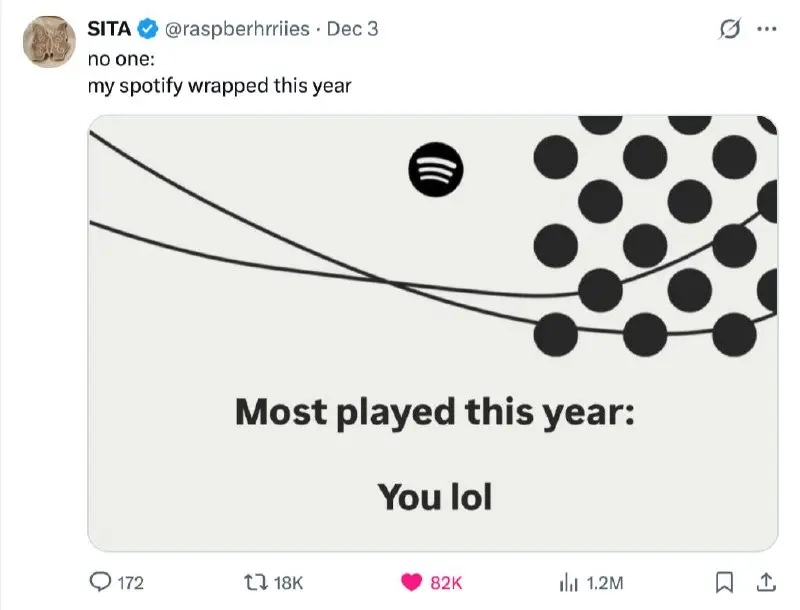The height and width of the screenshot is (610, 800).
Task: Click the Grok slashed-circle icon
Action: tap(729, 29)
